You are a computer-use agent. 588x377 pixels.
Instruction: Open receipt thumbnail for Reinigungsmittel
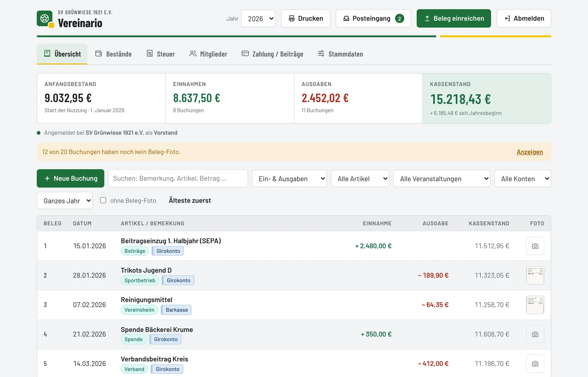535,305
